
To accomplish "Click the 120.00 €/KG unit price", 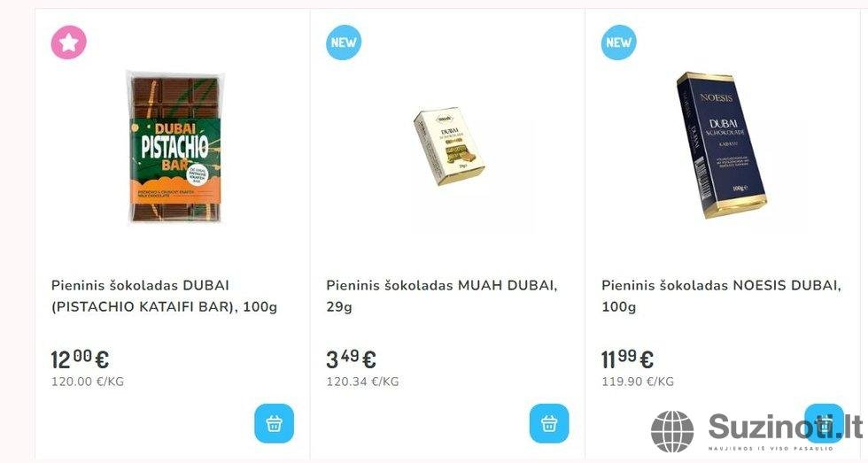I will (x=88, y=382).
